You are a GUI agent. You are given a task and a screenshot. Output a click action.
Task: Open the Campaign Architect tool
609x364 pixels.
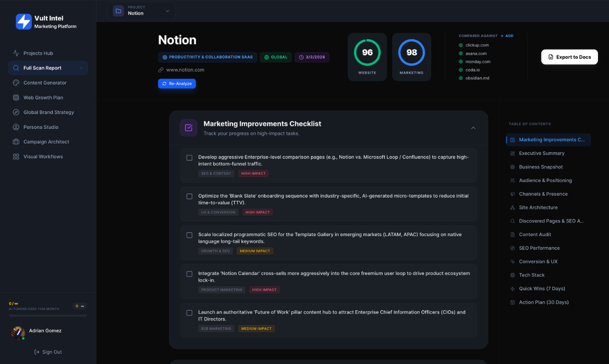point(15,142)
